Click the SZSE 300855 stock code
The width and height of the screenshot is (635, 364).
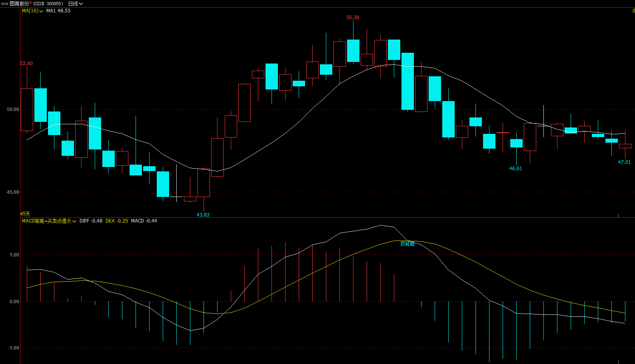[48, 4]
